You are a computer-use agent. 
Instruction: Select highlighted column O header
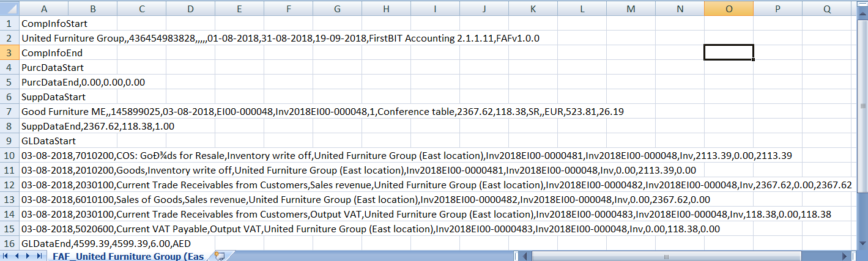tap(729, 9)
